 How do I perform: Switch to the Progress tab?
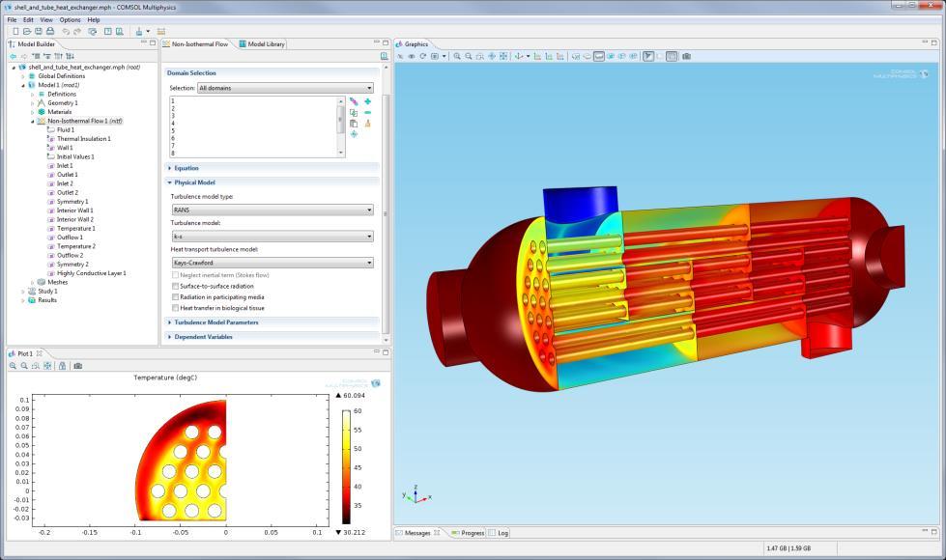pos(468,533)
